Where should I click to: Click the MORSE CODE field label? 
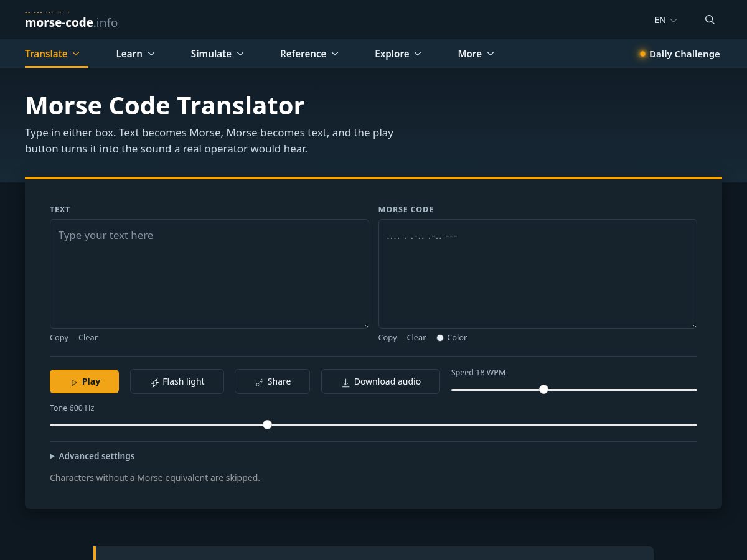(406, 210)
